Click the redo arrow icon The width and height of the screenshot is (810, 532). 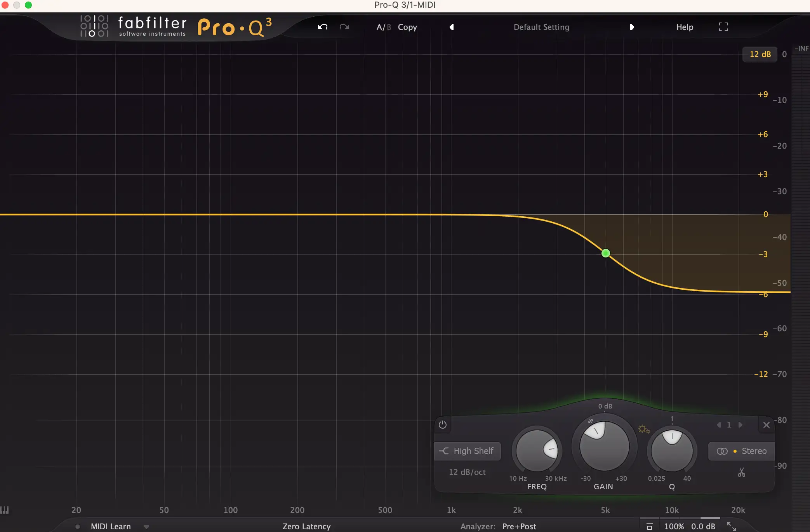(x=344, y=27)
